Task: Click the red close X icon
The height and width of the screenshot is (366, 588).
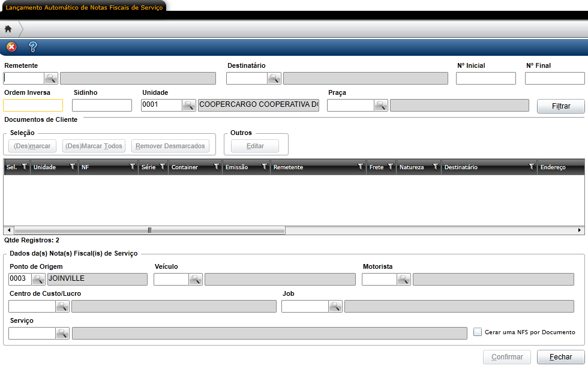Action: [11, 47]
